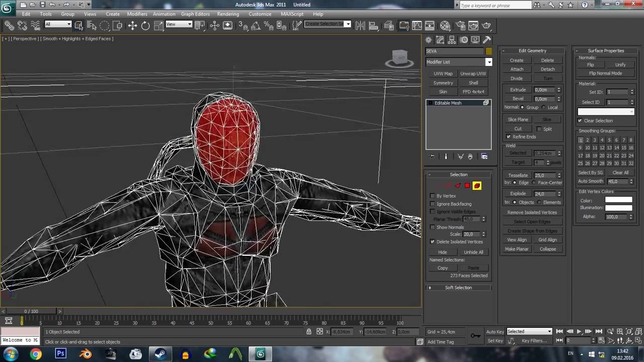Click the Unwrap UVW modifier button
This screenshot has width=644, height=362.
(473, 74)
